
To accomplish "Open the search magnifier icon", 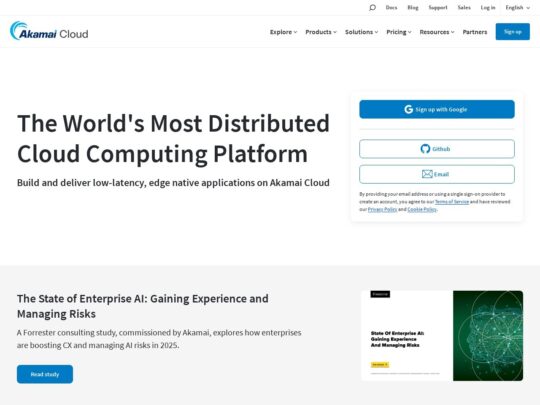I will point(372,8).
